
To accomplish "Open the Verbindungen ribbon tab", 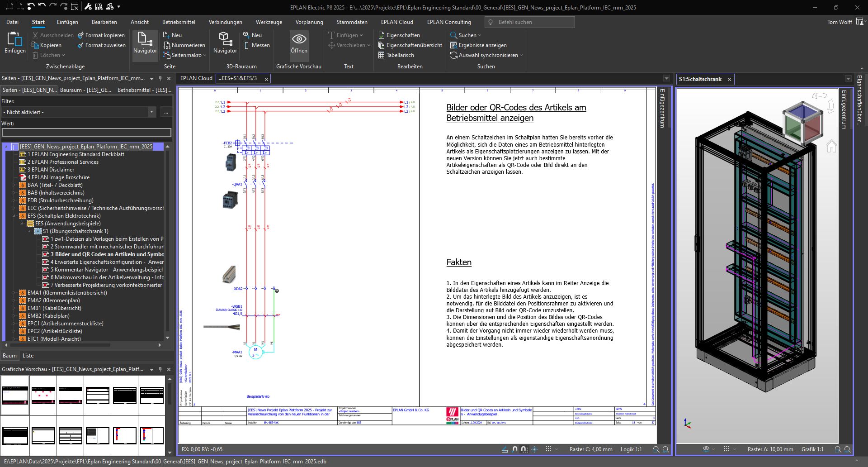I will click(225, 22).
